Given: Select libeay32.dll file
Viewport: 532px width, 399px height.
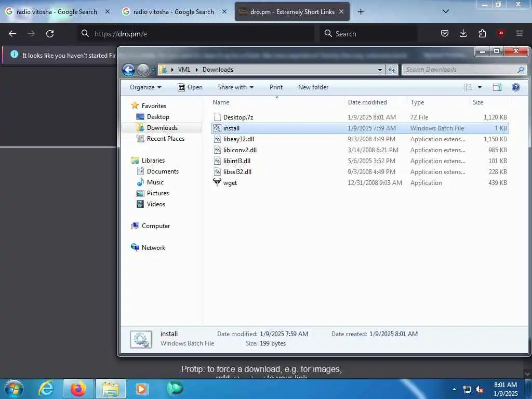Looking at the screenshot, I should pos(360,139).
